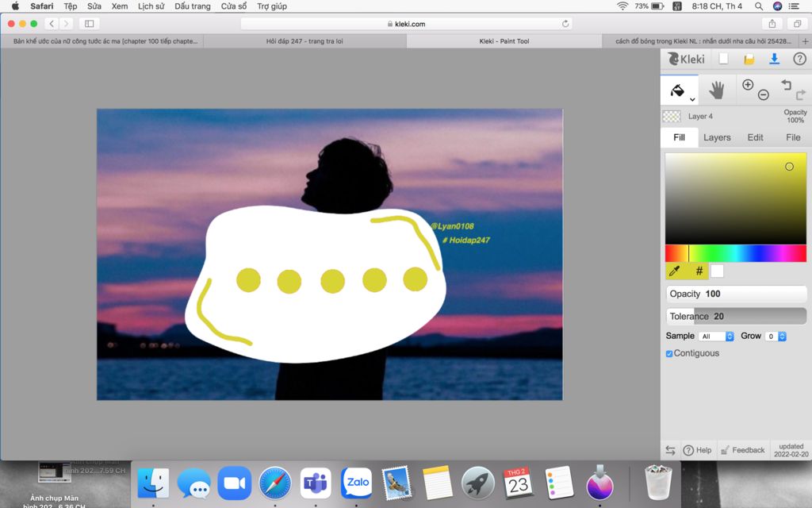Viewport: 812px width, 508px height.
Task: Open an image with the yellow folder icon
Action: click(x=749, y=60)
